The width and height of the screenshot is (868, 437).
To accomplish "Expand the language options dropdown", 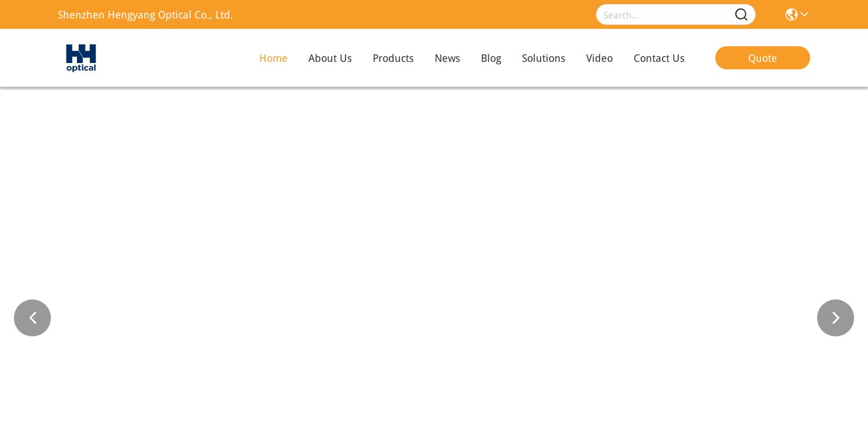I will tap(804, 14).
